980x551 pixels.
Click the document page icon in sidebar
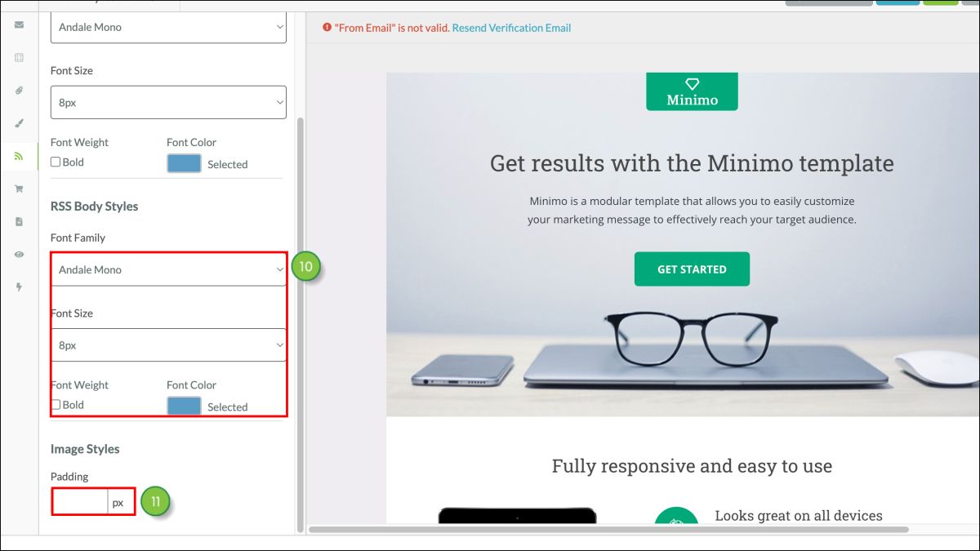[19, 221]
